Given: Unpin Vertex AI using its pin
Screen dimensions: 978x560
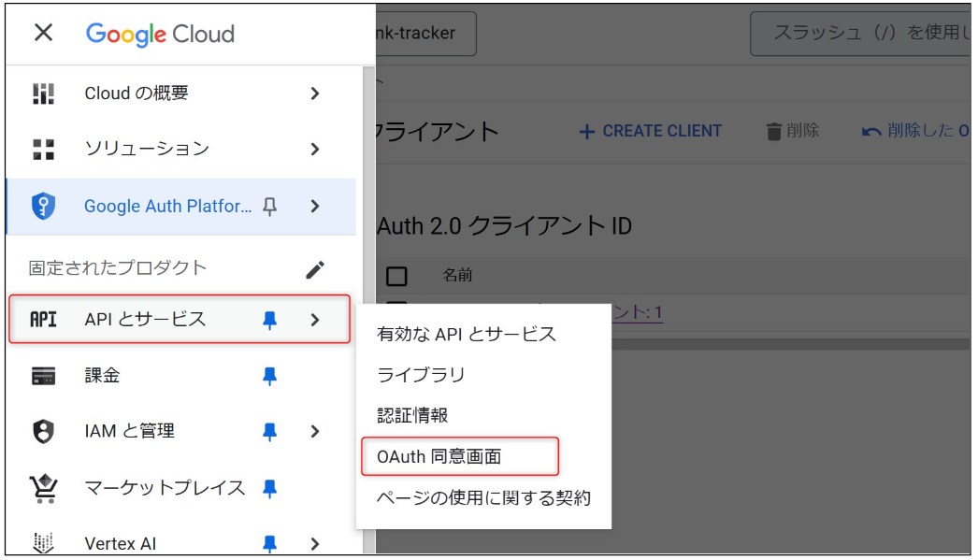Looking at the screenshot, I should pyautogui.click(x=269, y=543).
